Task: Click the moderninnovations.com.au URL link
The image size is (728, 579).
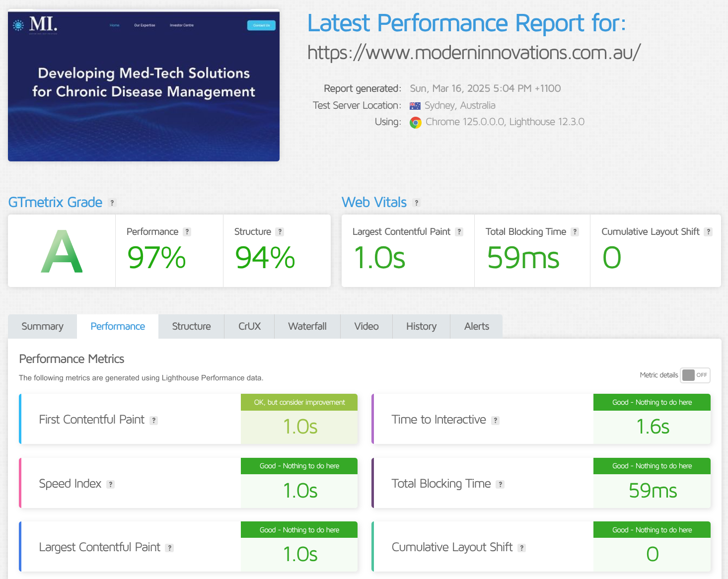Action: coord(474,53)
